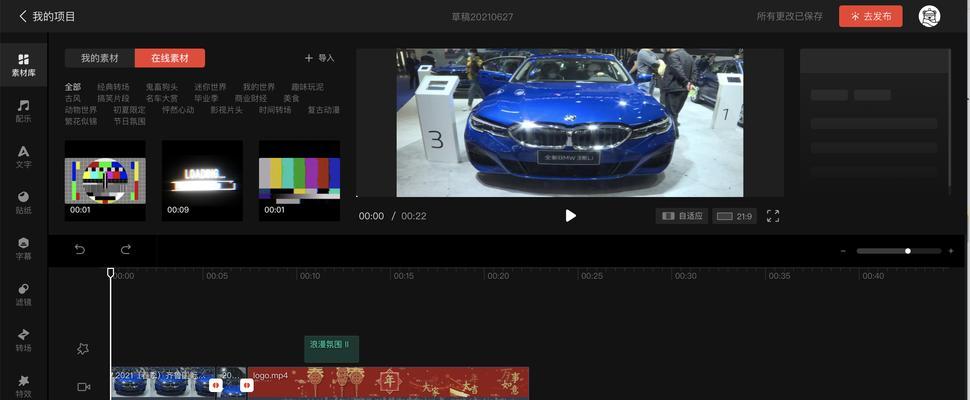Click the timeline zoom out minus icon
Screen dimensions: 970x400
click(843, 251)
